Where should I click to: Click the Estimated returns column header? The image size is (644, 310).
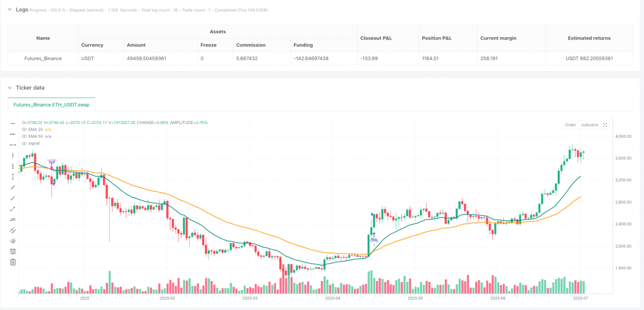[x=589, y=38]
